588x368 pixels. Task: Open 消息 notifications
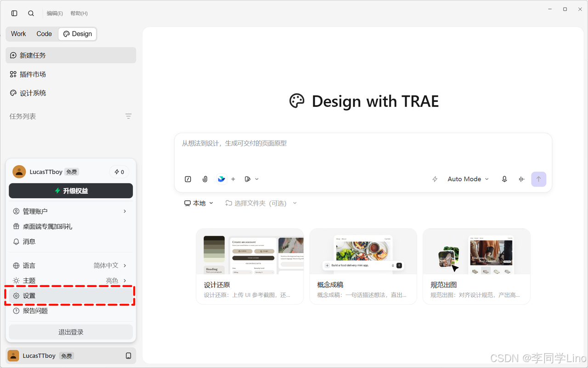point(71,241)
